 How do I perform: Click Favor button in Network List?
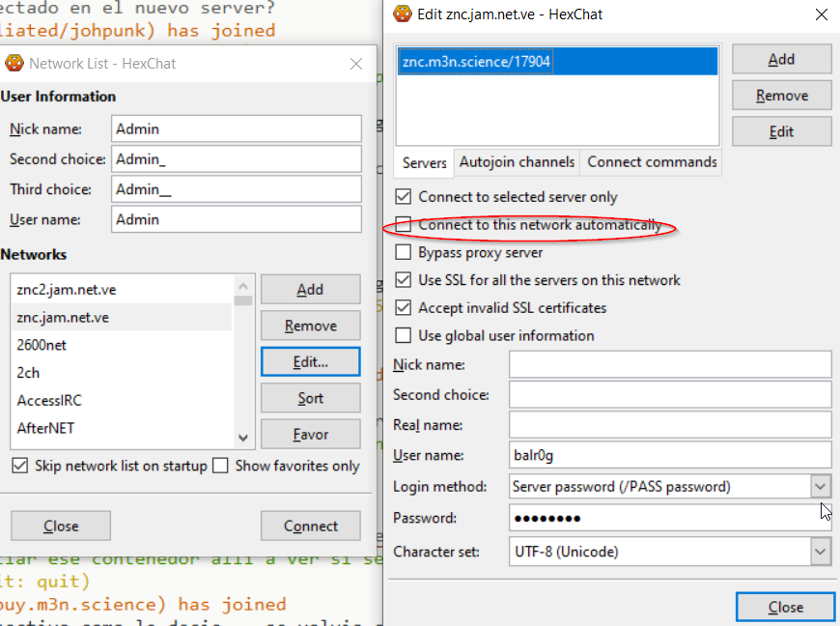tap(310, 434)
